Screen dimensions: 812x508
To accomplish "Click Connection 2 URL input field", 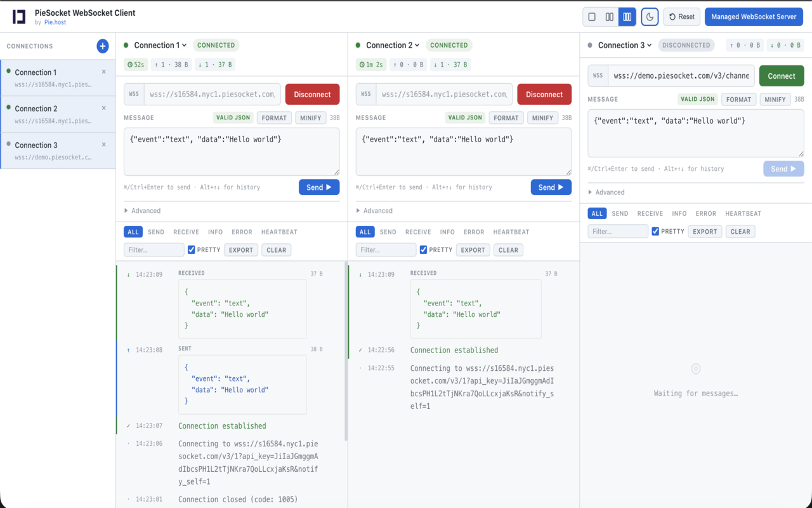I will pyautogui.click(x=445, y=94).
